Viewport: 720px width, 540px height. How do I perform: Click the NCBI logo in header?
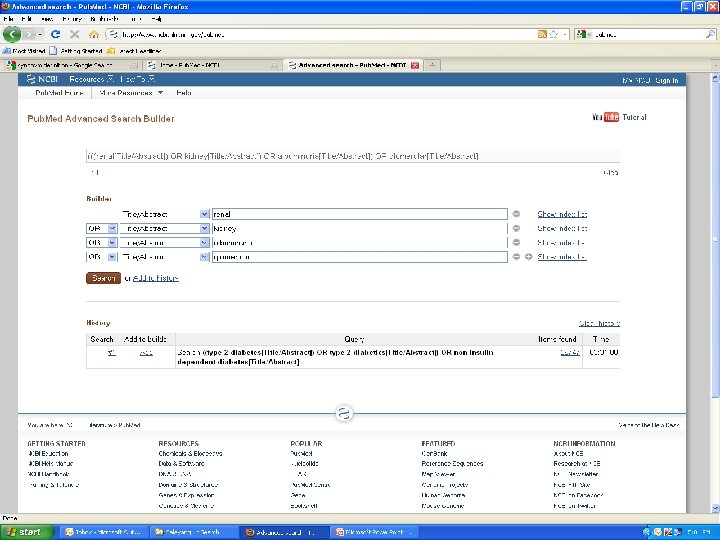click(42, 79)
